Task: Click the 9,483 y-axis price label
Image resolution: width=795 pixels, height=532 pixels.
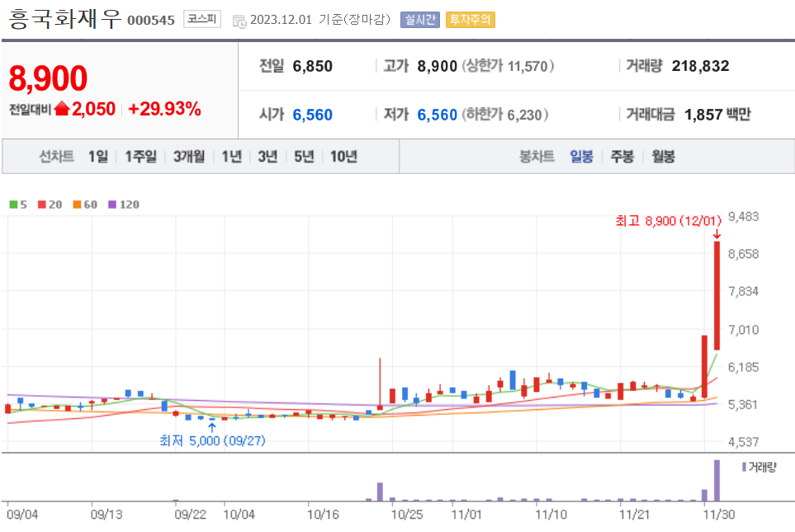Action: [743, 217]
